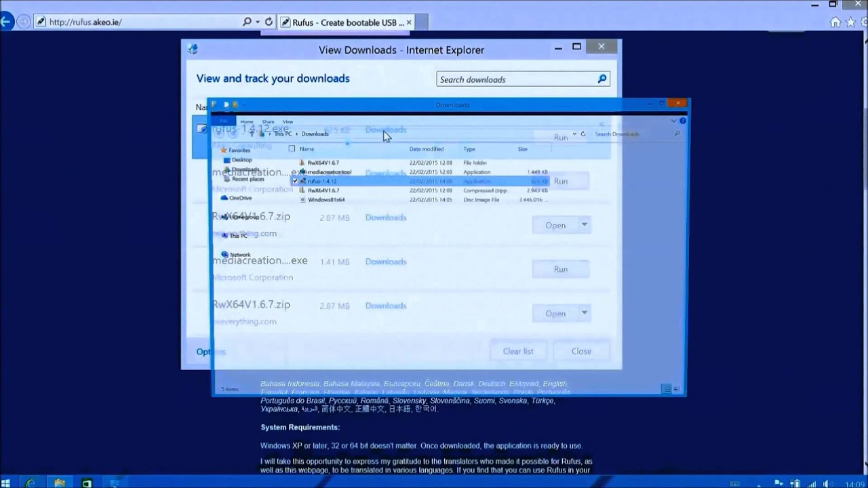Click the Explorer refresh button beside address

click(583, 134)
